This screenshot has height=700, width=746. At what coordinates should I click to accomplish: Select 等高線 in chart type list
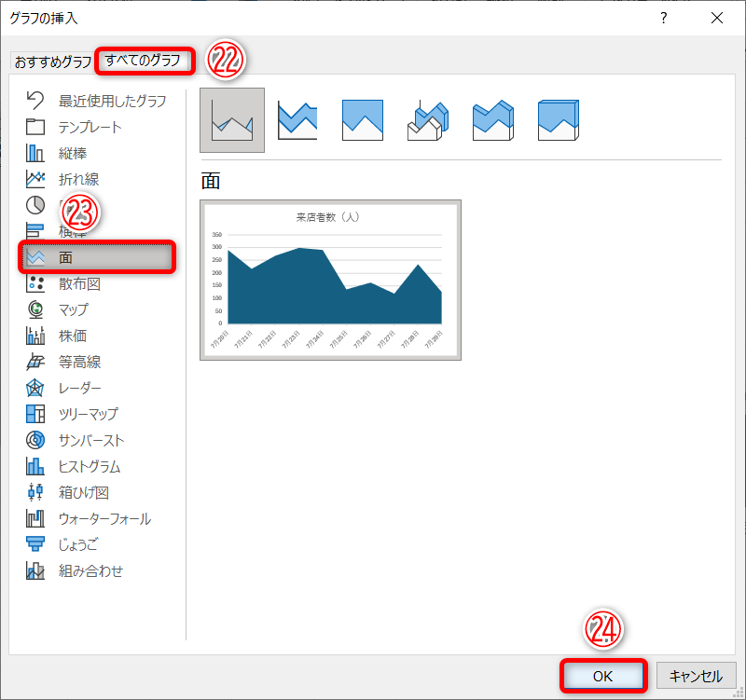pos(79,362)
